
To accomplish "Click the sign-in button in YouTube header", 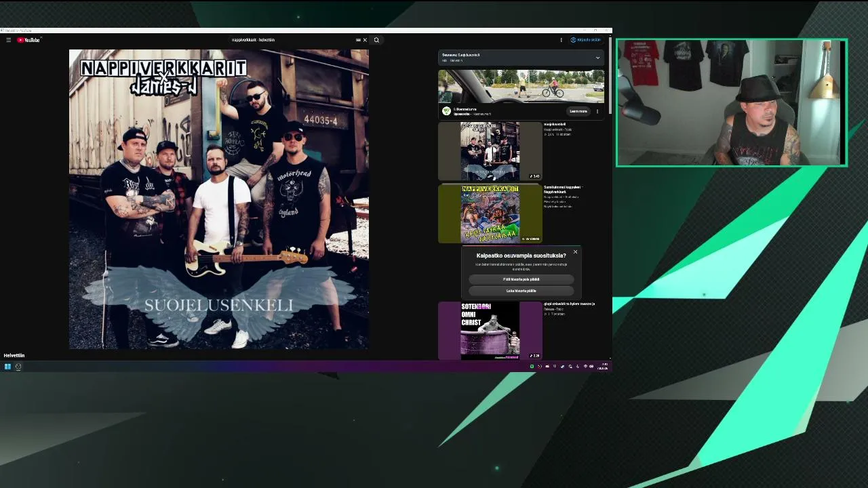I will 586,40.
